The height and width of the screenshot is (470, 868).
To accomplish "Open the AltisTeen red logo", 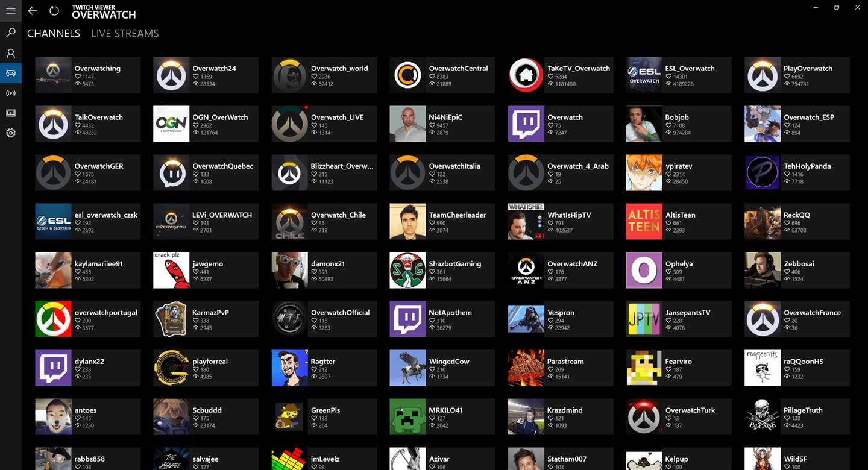I will pyautogui.click(x=644, y=222).
